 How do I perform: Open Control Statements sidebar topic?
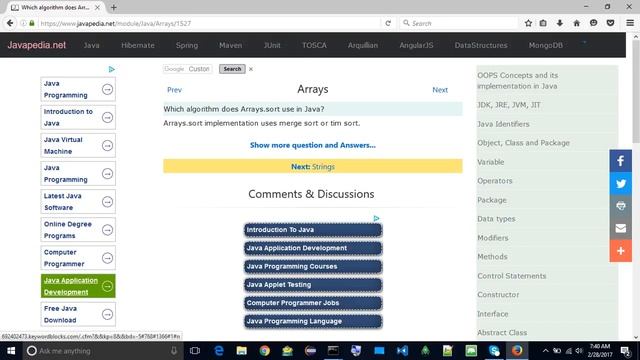pyautogui.click(x=511, y=276)
